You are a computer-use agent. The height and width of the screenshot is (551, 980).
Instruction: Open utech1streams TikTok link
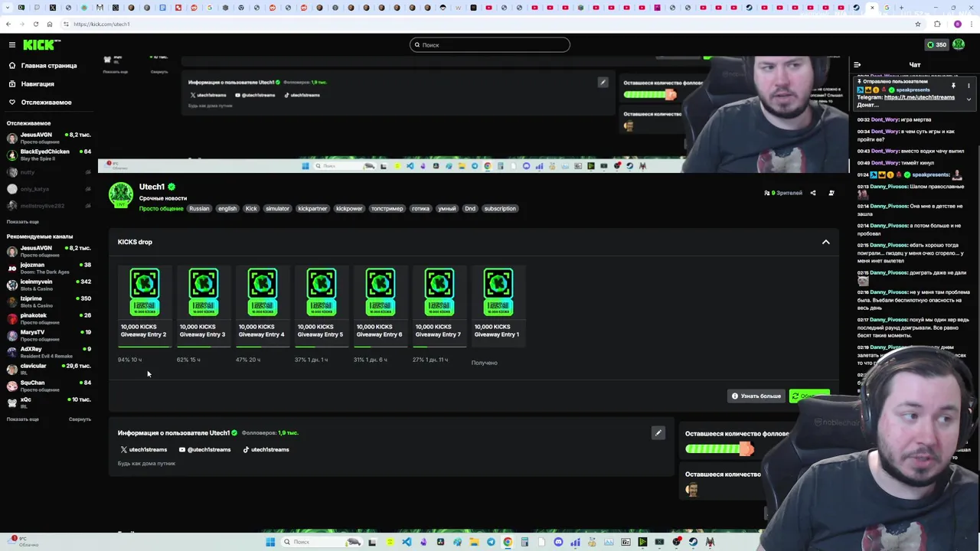pos(266,450)
